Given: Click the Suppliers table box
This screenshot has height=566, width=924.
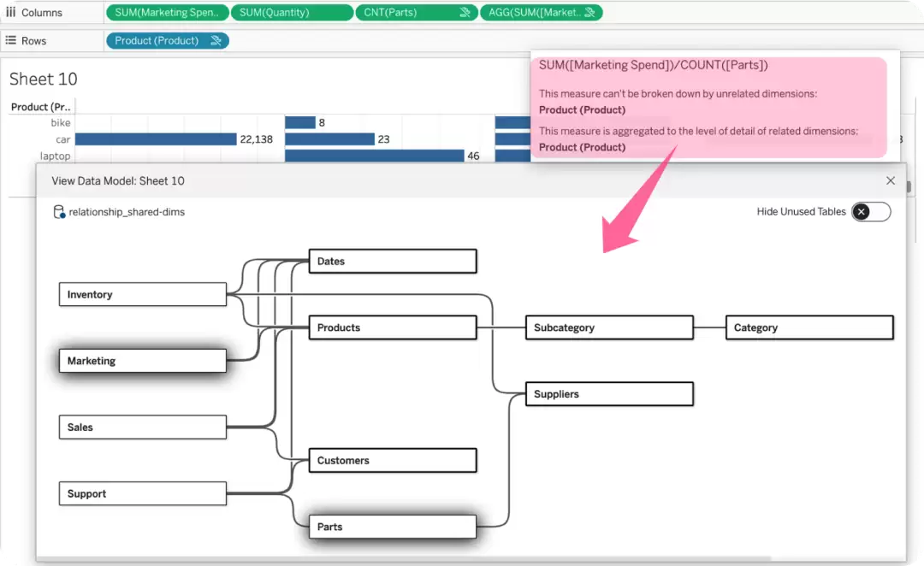Looking at the screenshot, I should pyautogui.click(x=609, y=394).
